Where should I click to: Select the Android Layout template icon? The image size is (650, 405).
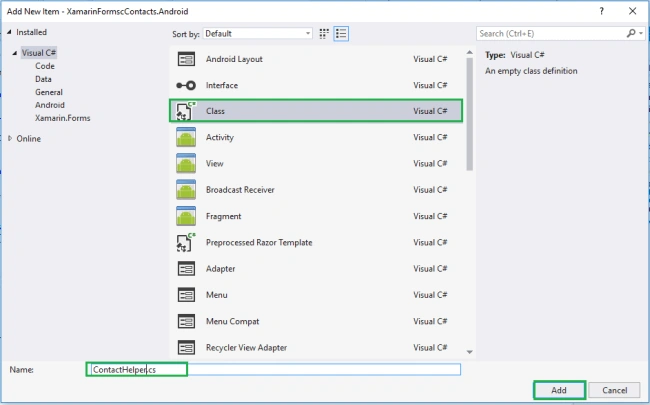tap(186, 59)
